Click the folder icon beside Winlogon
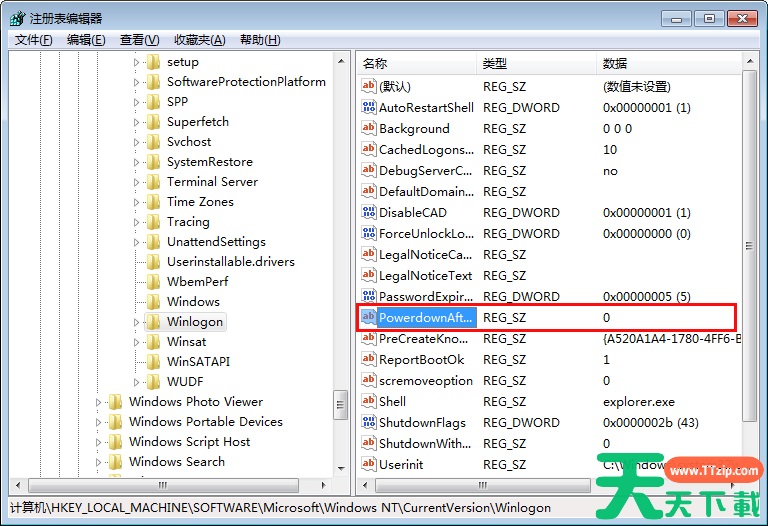 [x=154, y=322]
